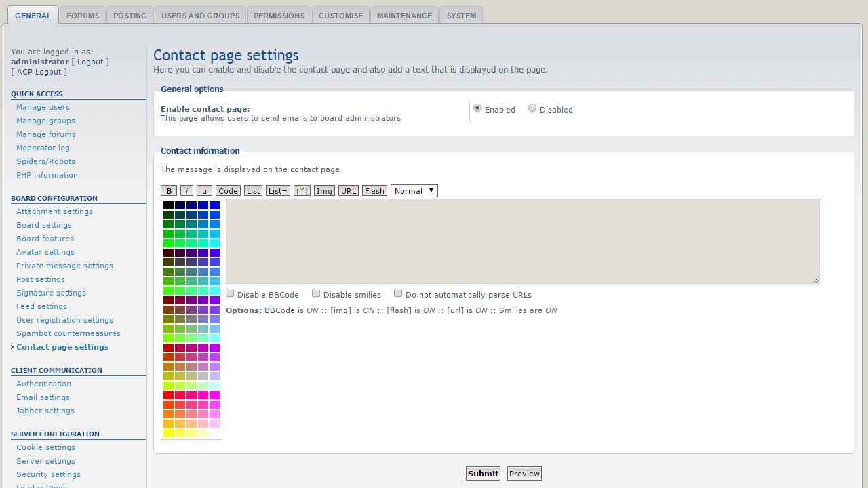868x488 pixels.
Task: Insert a Code BBCode tag
Action: click(x=228, y=191)
